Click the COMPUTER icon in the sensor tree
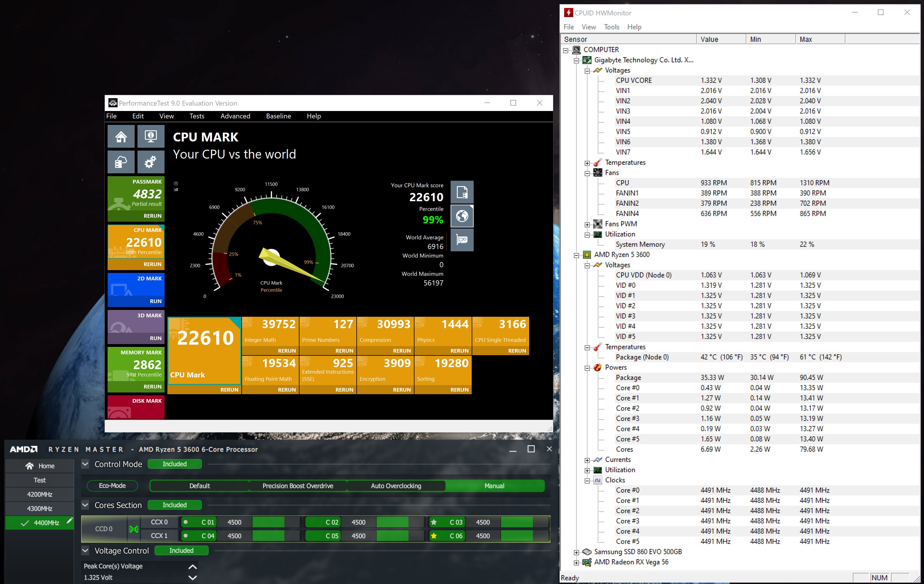Viewport: 924px width, 584px height. [x=576, y=50]
